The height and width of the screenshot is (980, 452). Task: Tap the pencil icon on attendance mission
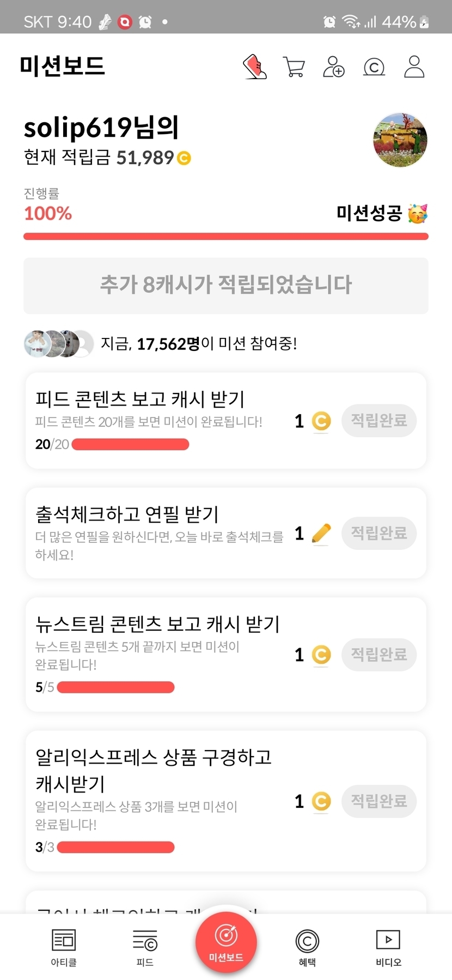[321, 533]
